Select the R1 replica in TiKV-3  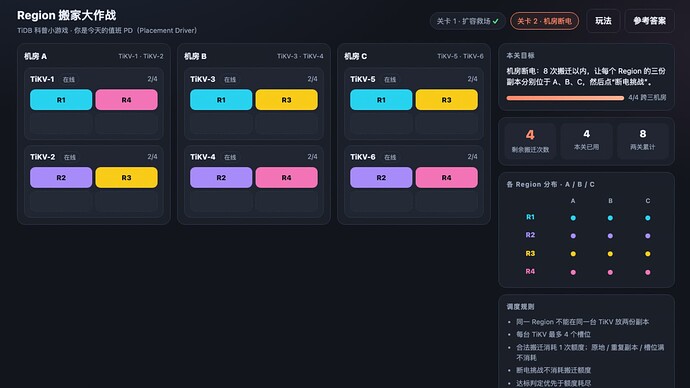221,100
